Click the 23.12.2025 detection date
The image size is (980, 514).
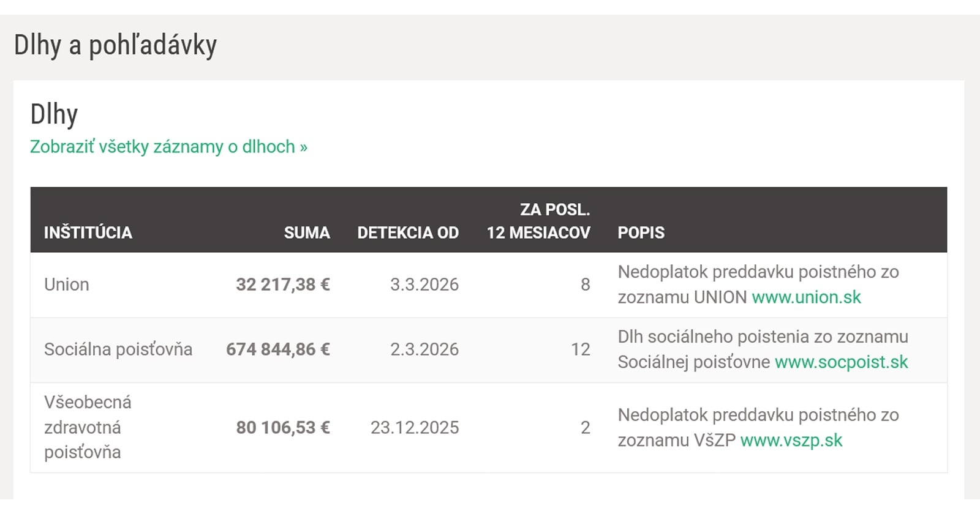pos(415,427)
